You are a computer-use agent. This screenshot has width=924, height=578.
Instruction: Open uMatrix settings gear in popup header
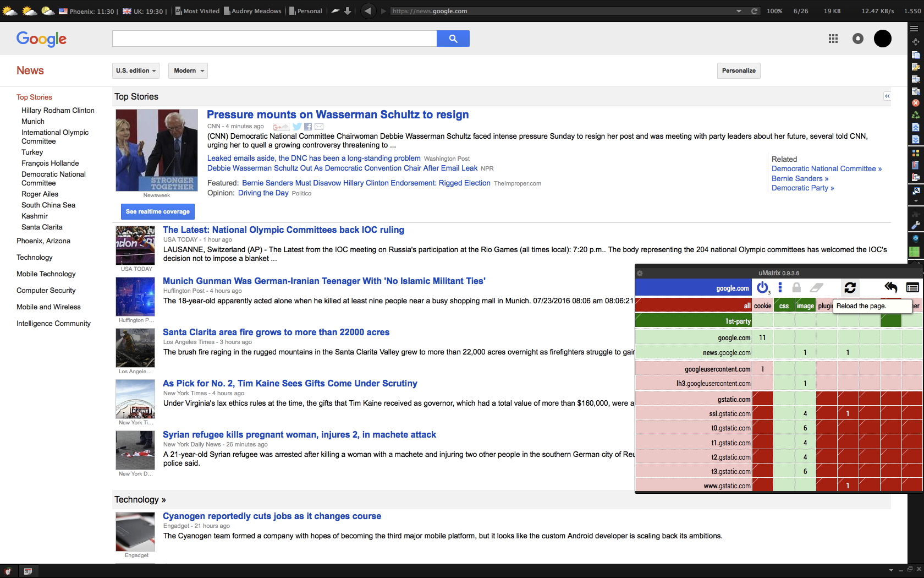(x=640, y=273)
